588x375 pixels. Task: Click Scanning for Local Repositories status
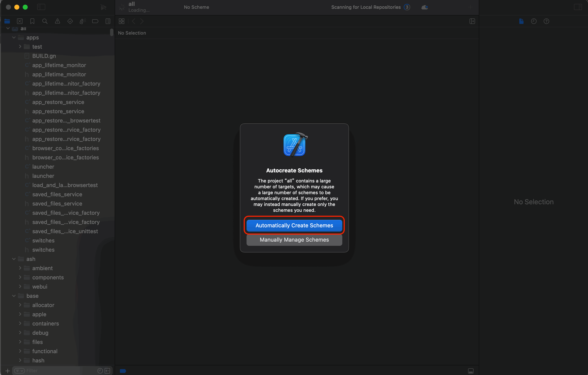coord(366,7)
